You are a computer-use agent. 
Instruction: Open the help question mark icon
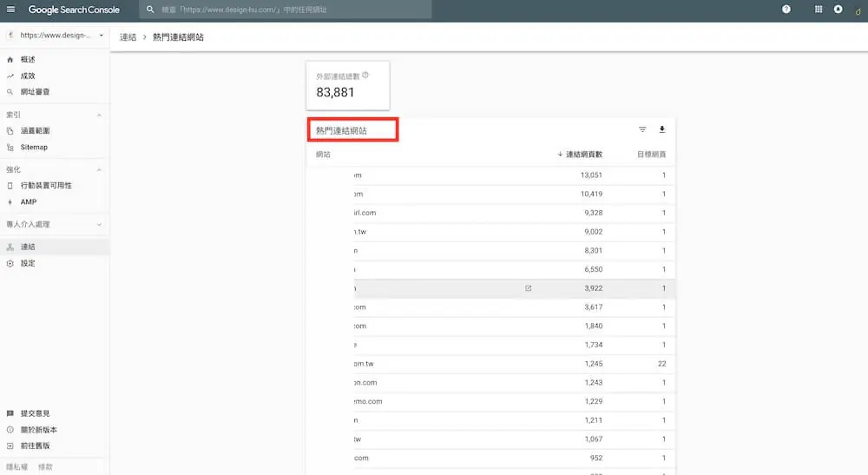point(786,9)
